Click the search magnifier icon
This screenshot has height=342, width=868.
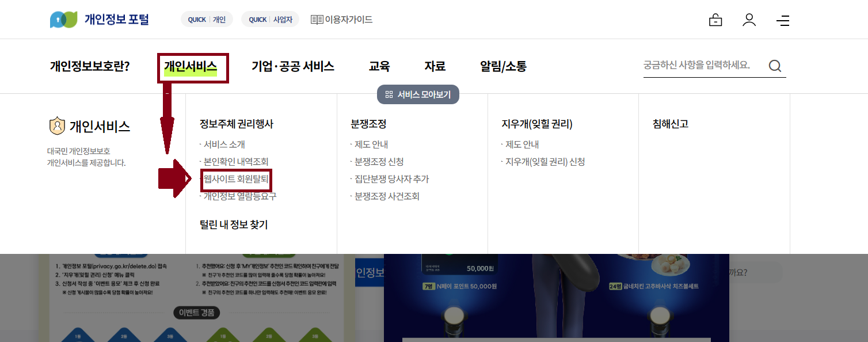[x=775, y=66]
